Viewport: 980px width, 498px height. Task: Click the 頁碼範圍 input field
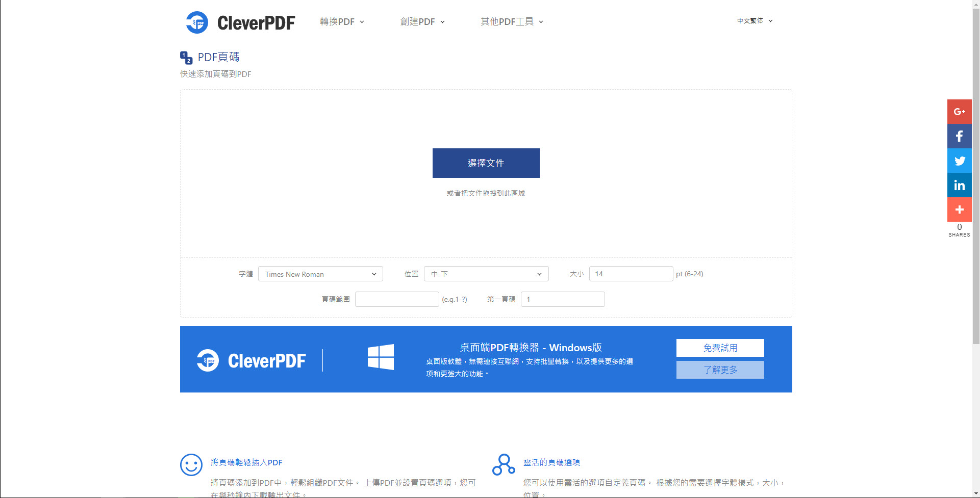point(397,299)
